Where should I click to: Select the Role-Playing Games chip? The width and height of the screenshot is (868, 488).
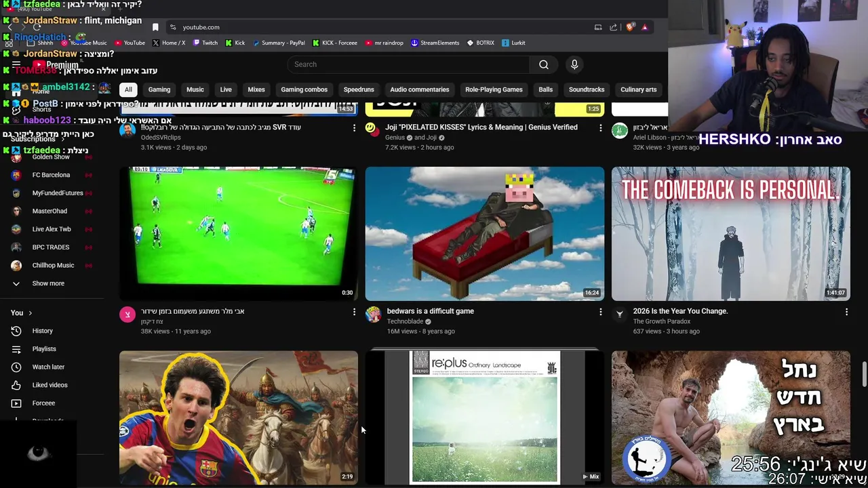click(x=494, y=89)
